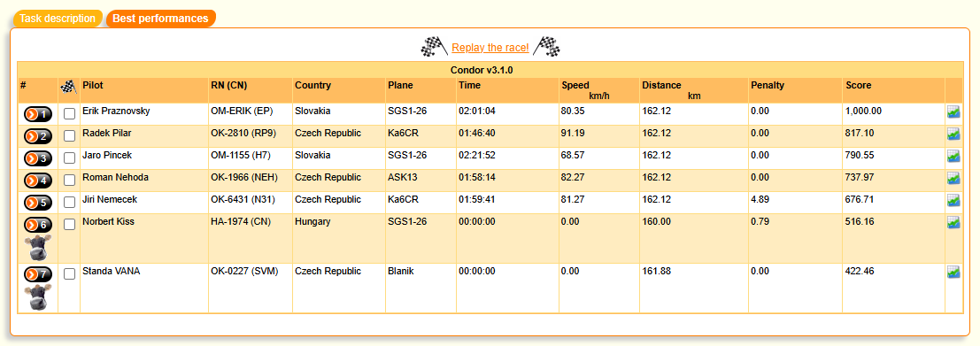
Task: Tick the replay checkbox for Radek Pilar
Action: [69, 136]
